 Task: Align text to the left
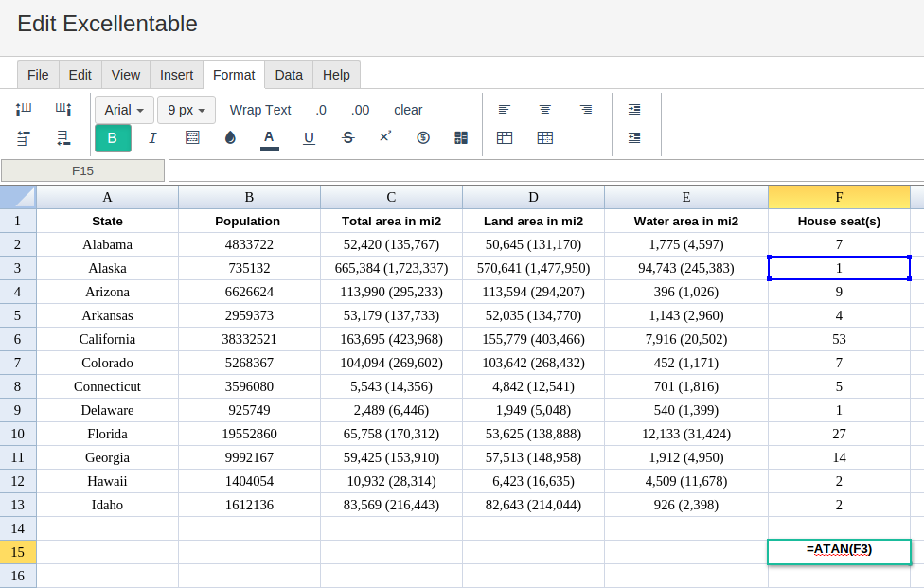point(505,110)
